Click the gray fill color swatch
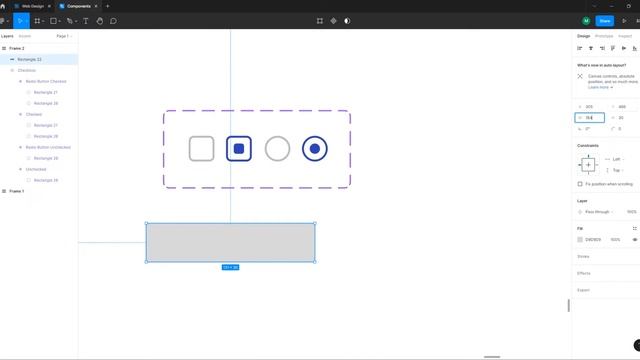 580,240
